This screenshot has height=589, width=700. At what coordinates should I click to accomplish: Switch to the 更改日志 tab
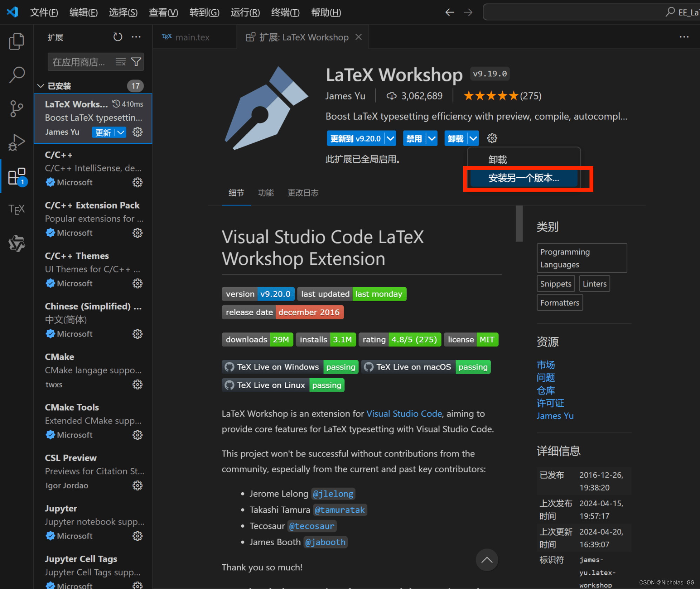click(x=302, y=193)
